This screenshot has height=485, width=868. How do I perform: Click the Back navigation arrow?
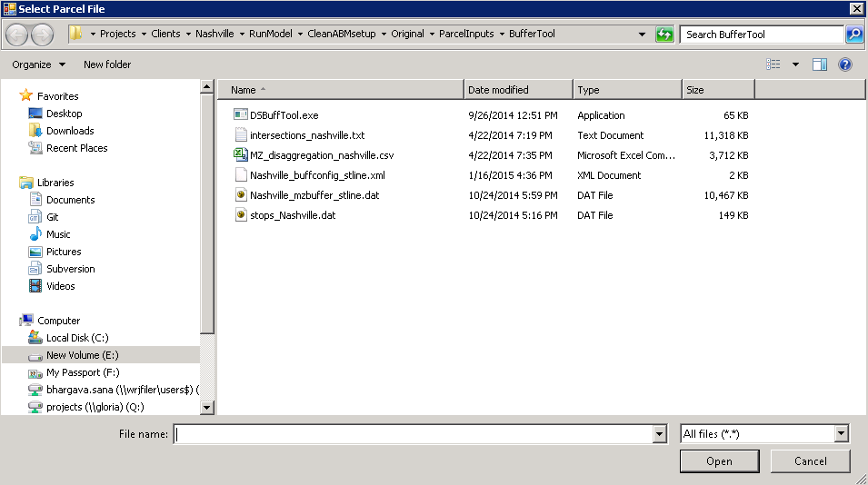[x=17, y=35]
